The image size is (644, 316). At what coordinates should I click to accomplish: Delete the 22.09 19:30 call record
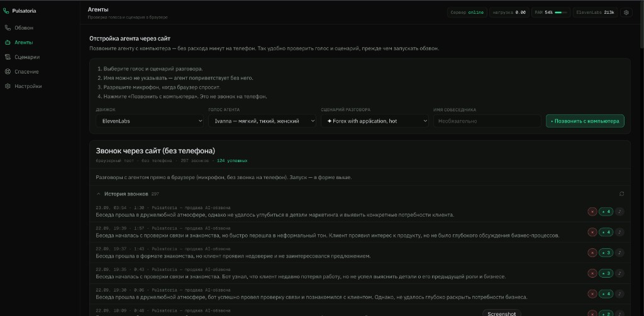click(x=592, y=293)
